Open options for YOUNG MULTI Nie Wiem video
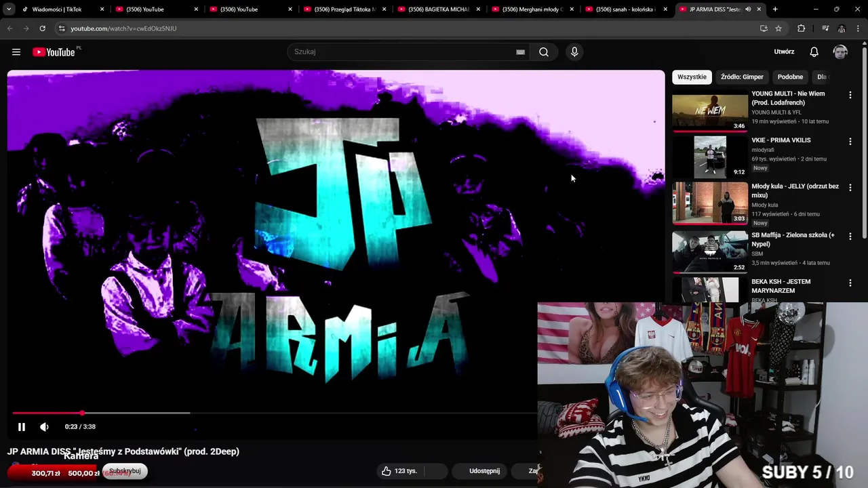Image resolution: width=868 pixels, height=488 pixels. tap(850, 96)
